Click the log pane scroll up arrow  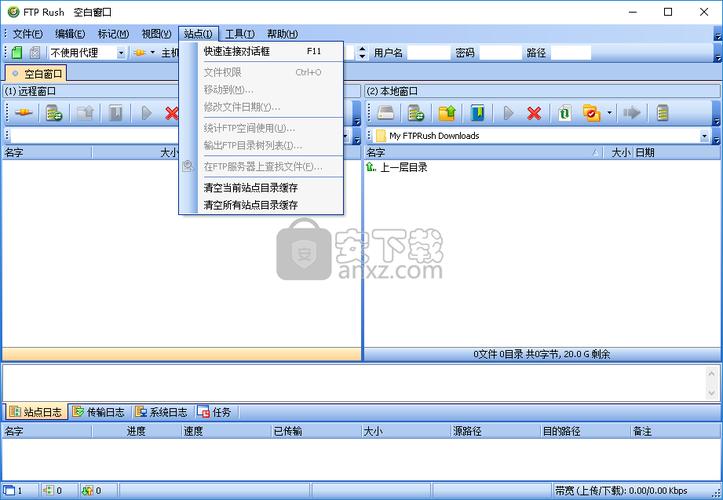(x=711, y=373)
